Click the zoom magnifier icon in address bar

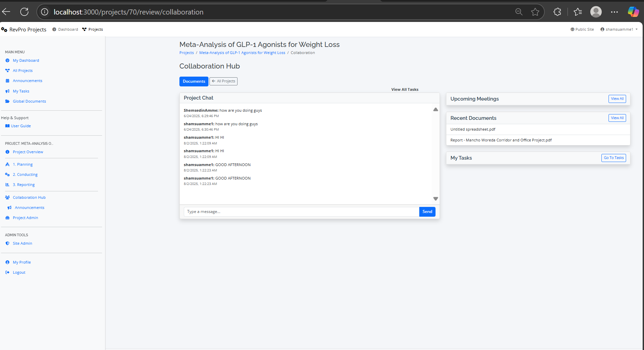pos(519,12)
